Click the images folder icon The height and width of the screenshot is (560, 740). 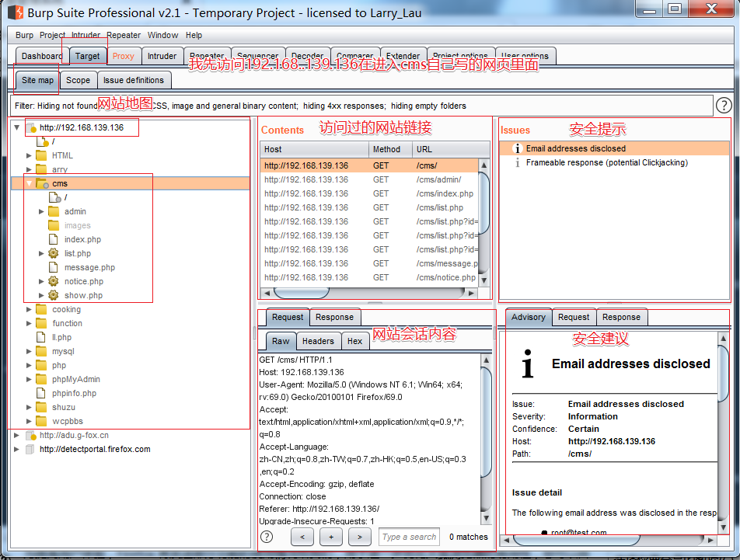click(x=54, y=225)
